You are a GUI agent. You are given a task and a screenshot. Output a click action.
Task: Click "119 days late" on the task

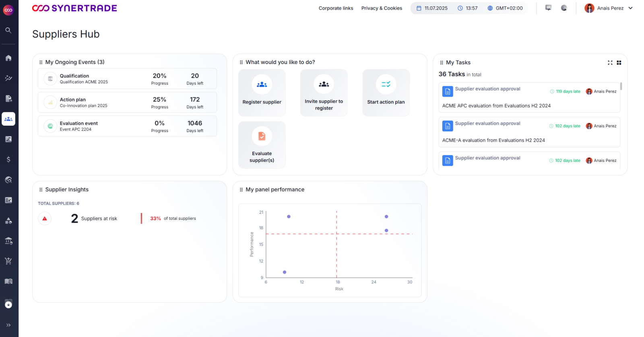[568, 91]
